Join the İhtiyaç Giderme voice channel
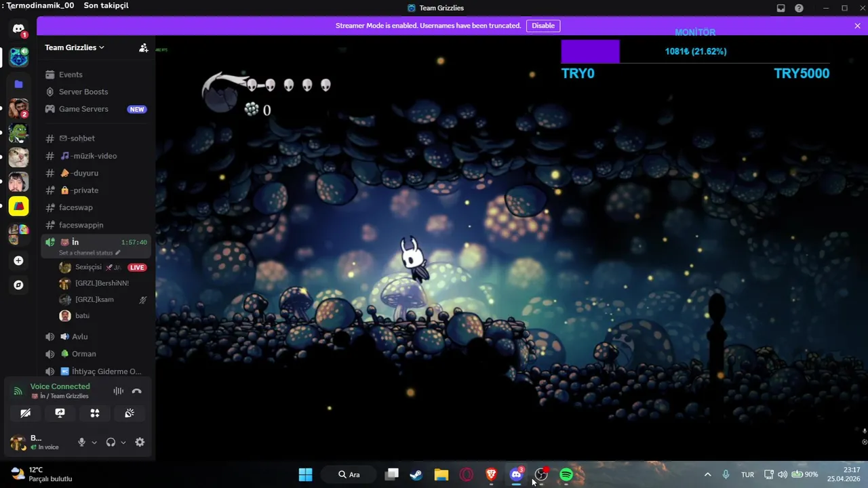The width and height of the screenshot is (868, 488). (x=96, y=371)
